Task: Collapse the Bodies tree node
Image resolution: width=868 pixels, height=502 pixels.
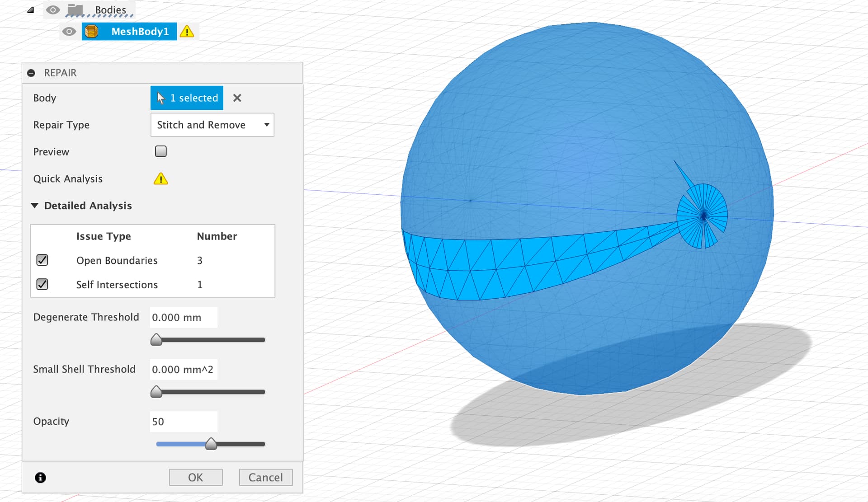Action: click(x=30, y=10)
